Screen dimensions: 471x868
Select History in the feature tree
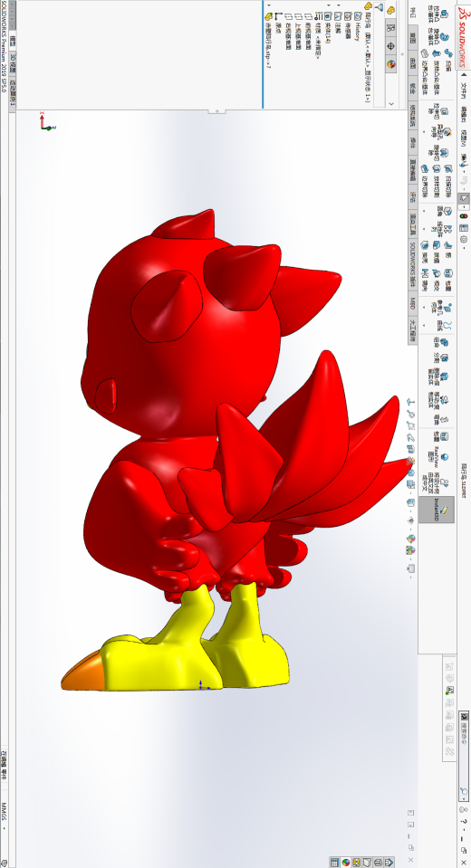coord(358,27)
